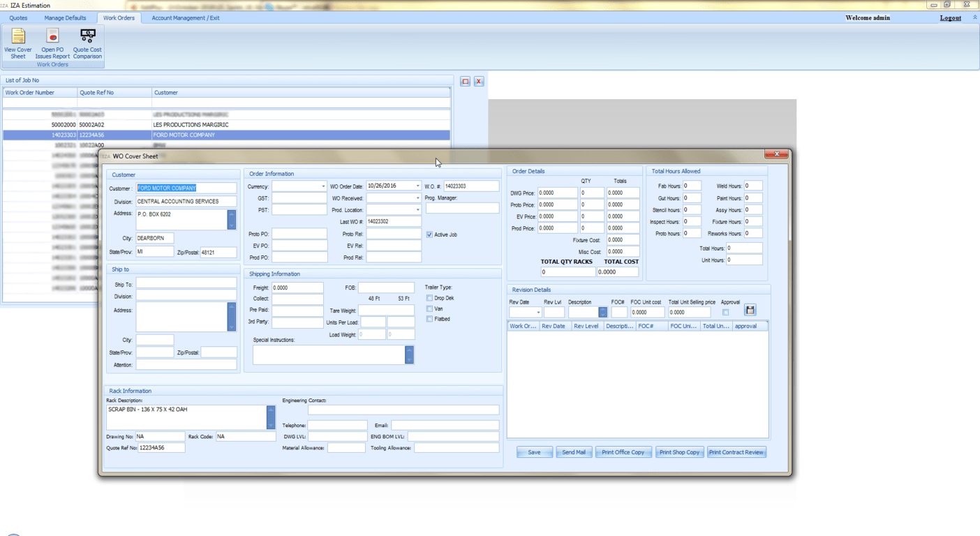Check the Flatbed trailer type option
This screenshot has height=536, width=980.
(x=429, y=320)
